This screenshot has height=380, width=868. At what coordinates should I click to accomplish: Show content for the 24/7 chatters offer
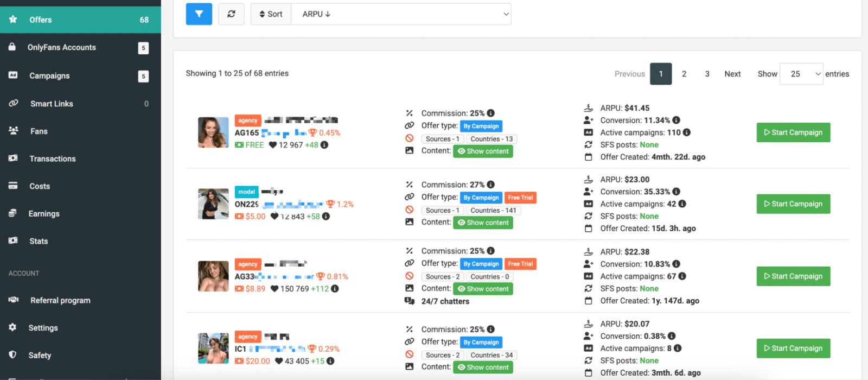[483, 289]
